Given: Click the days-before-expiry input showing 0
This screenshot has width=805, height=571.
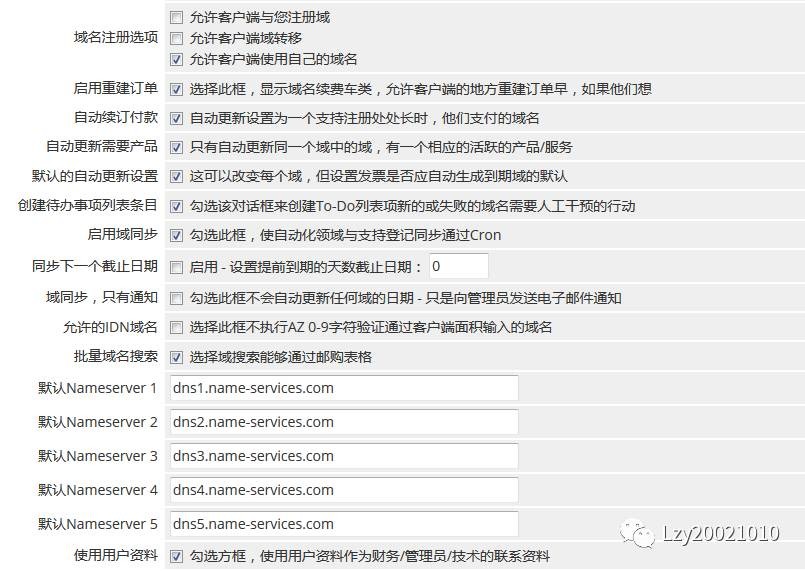Looking at the screenshot, I should [458, 267].
